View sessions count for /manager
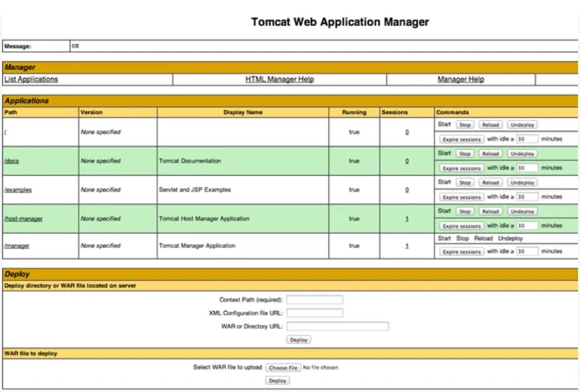Screen dimensions: 580x392 click(x=407, y=245)
